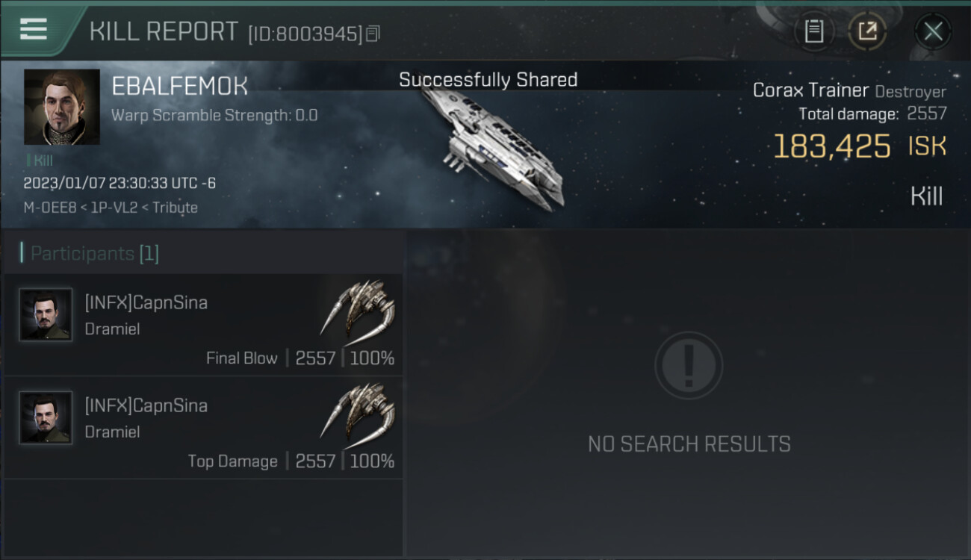Click the share kill report icon

[x=867, y=31]
